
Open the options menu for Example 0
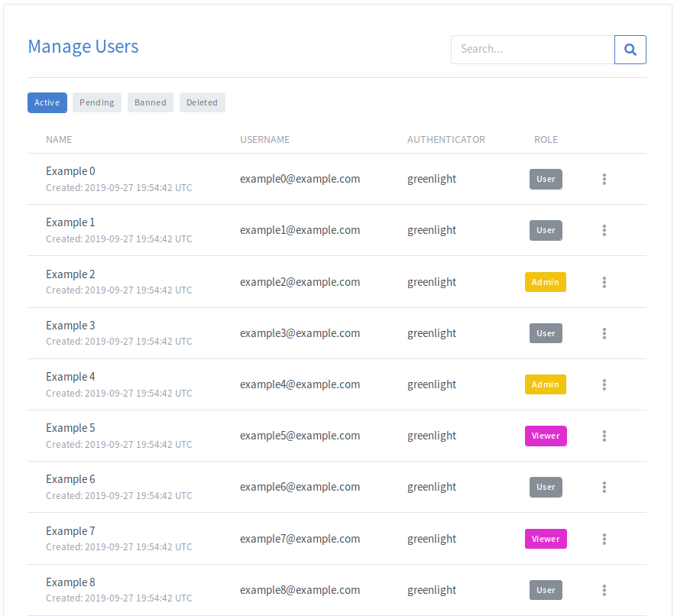(x=604, y=179)
